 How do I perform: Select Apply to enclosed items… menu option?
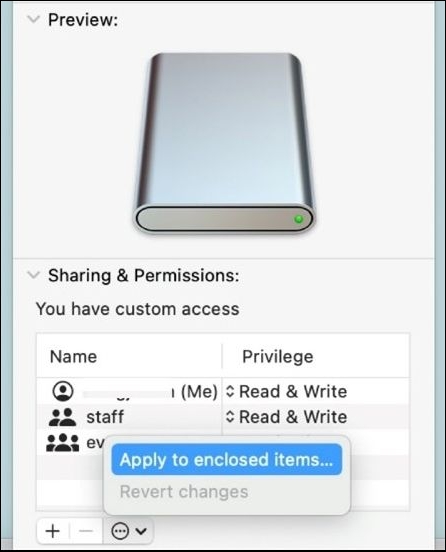pyautogui.click(x=226, y=460)
